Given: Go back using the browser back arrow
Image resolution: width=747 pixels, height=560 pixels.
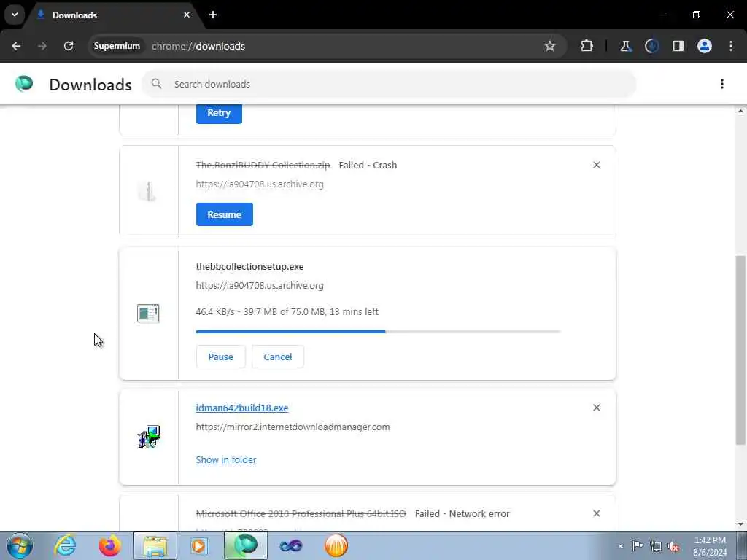Looking at the screenshot, I should pos(16,46).
